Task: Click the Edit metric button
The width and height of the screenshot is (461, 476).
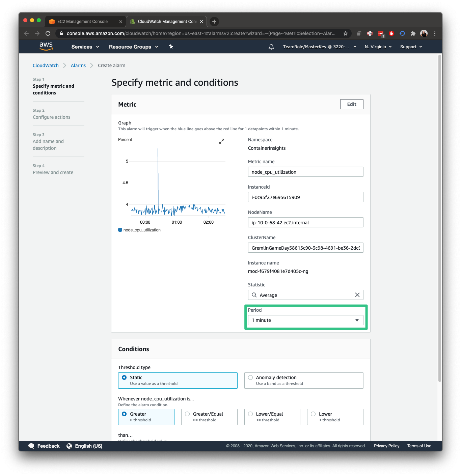Action: coord(352,104)
